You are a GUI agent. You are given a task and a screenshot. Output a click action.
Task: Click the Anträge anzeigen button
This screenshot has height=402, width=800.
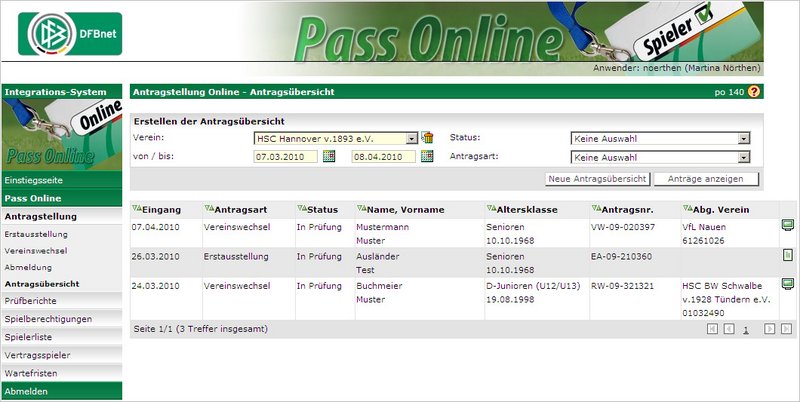tap(705, 179)
